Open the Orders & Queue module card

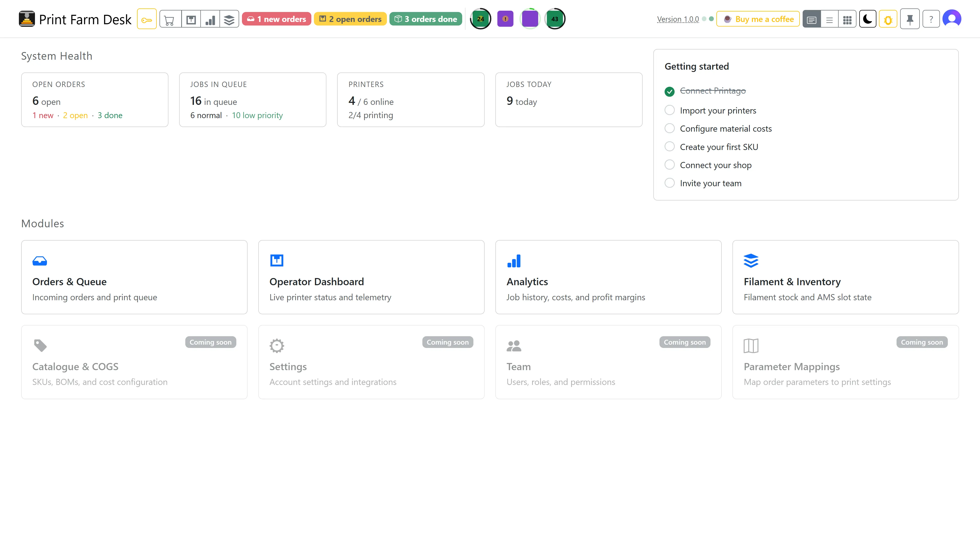(x=134, y=277)
